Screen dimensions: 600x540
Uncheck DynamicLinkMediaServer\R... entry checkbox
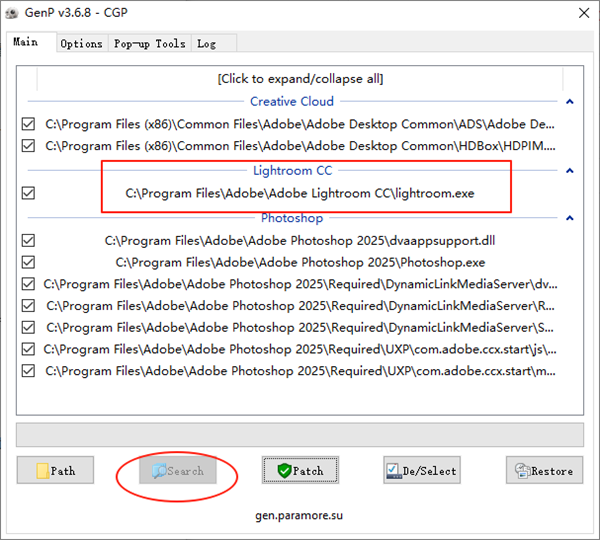pos(28,306)
